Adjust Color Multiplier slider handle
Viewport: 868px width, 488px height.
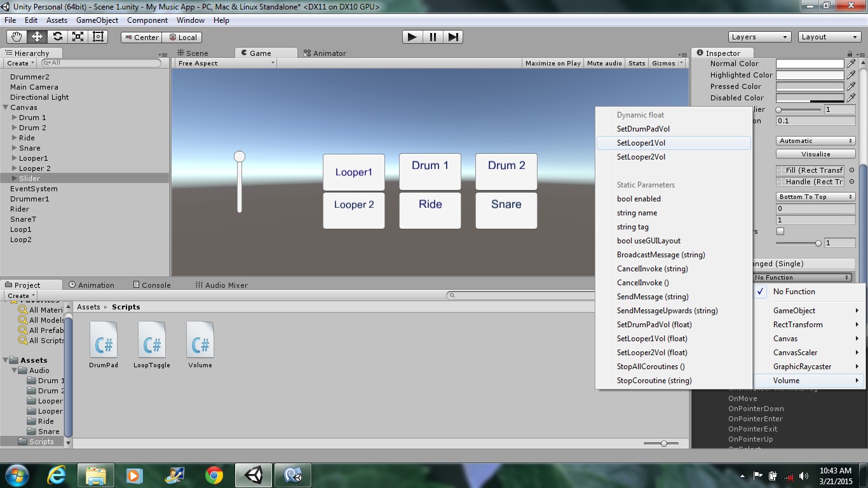778,109
